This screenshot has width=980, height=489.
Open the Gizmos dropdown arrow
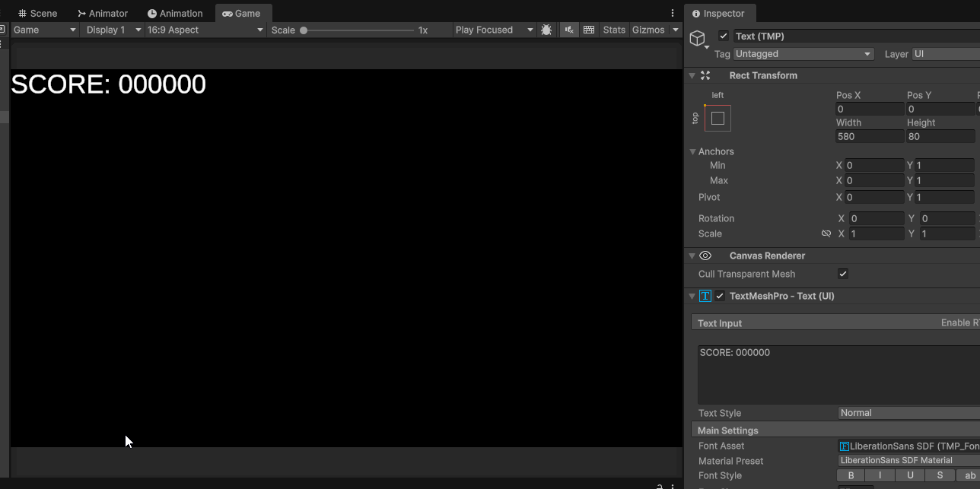(x=675, y=30)
